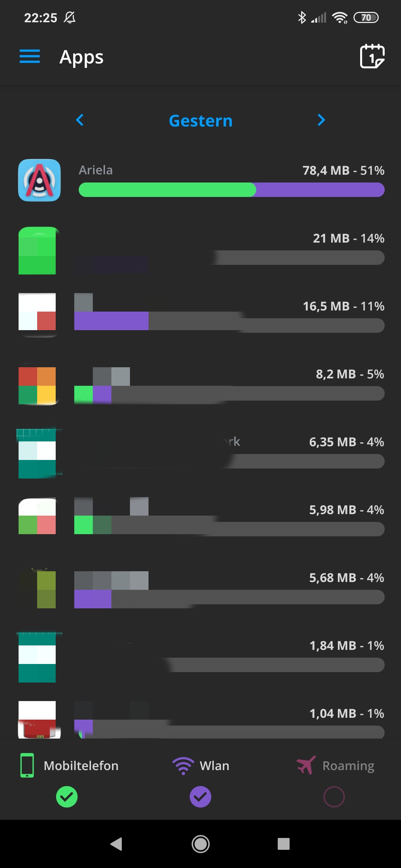Viewport: 401px width, 868px height.
Task: Open the hamburger navigation menu
Action: click(30, 56)
